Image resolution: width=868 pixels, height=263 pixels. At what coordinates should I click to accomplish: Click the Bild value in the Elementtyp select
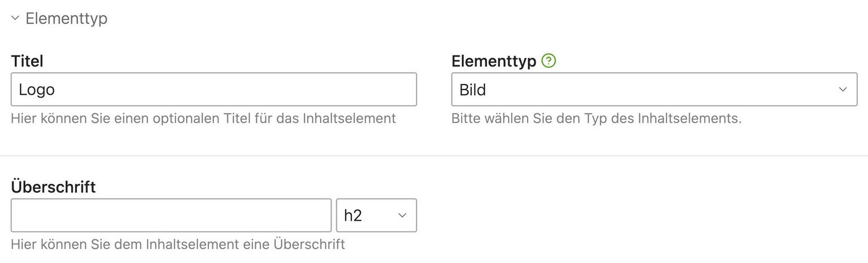click(x=473, y=90)
